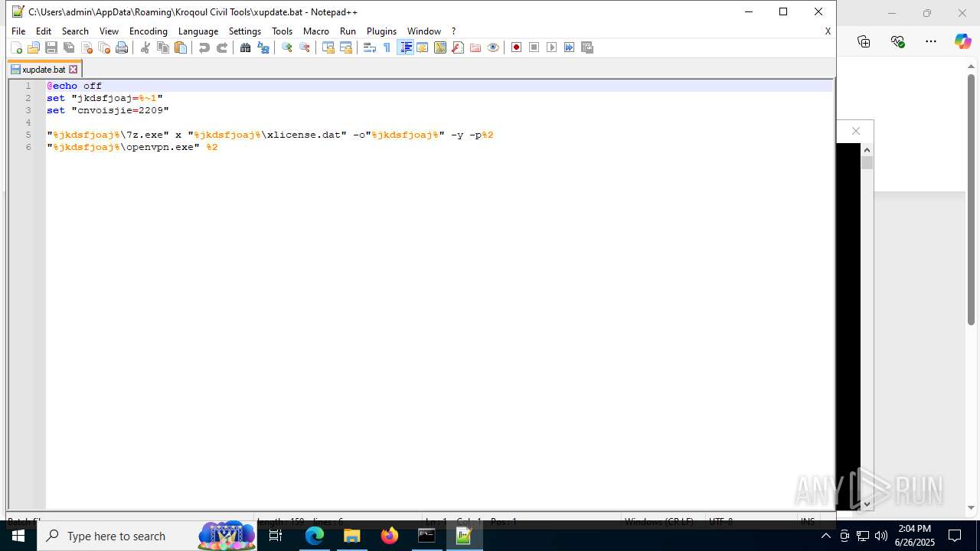
Task: Open the Run menu
Action: point(348,31)
